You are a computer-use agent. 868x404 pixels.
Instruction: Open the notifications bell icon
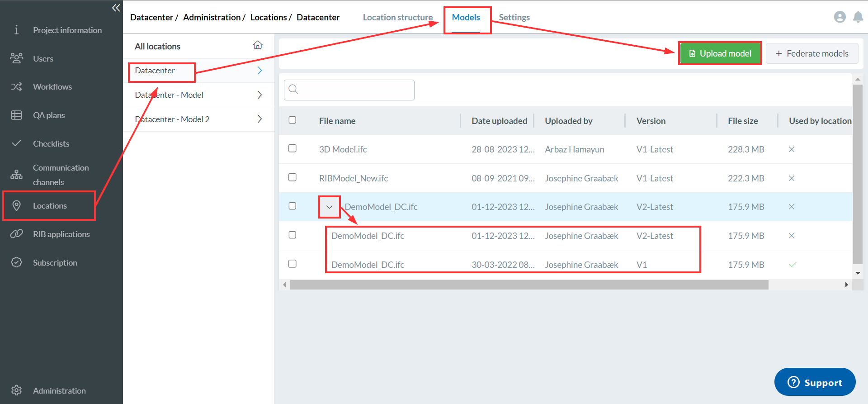pyautogui.click(x=858, y=17)
